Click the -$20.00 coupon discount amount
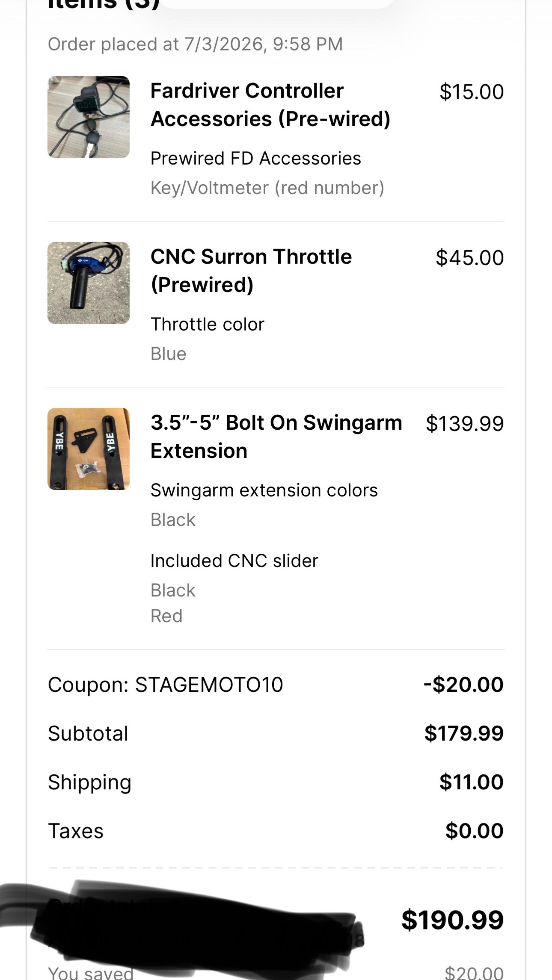This screenshot has width=552, height=980. pyautogui.click(x=463, y=685)
